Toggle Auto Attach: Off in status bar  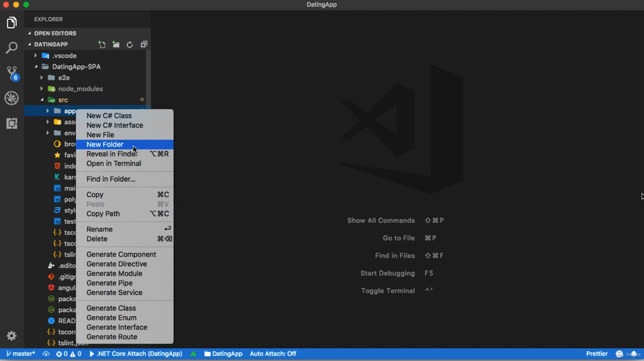coord(272,354)
